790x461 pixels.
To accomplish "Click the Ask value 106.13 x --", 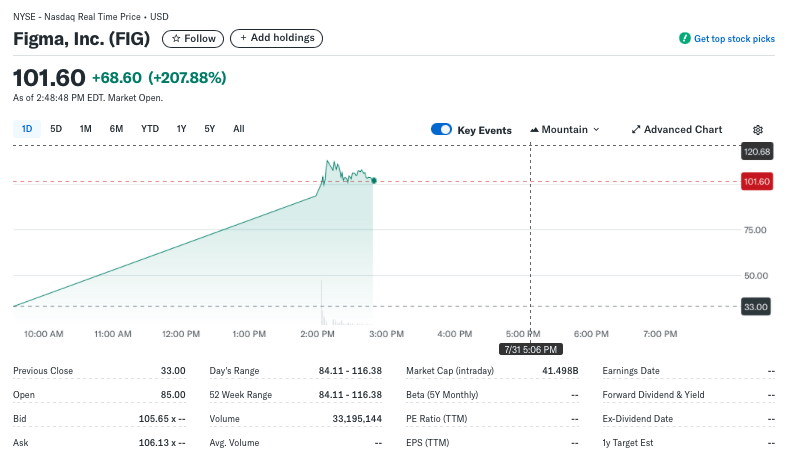I will tap(162, 443).
